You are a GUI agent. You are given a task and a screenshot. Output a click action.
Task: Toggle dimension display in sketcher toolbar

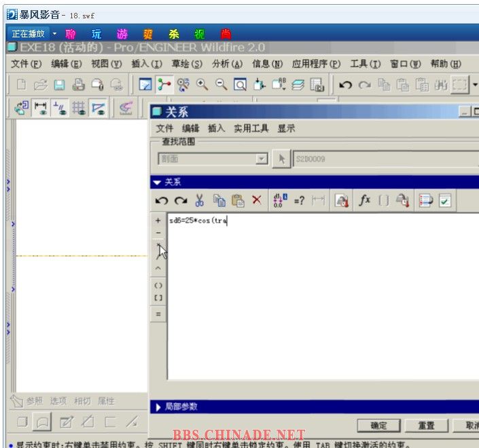point(40,108)
